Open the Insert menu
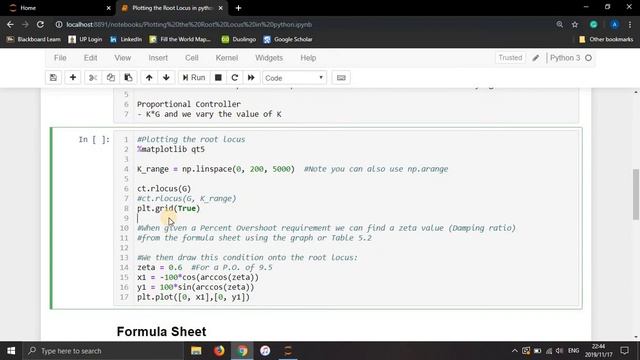Image resolution: width=640 pixels, height=360 pixels. 158,58
